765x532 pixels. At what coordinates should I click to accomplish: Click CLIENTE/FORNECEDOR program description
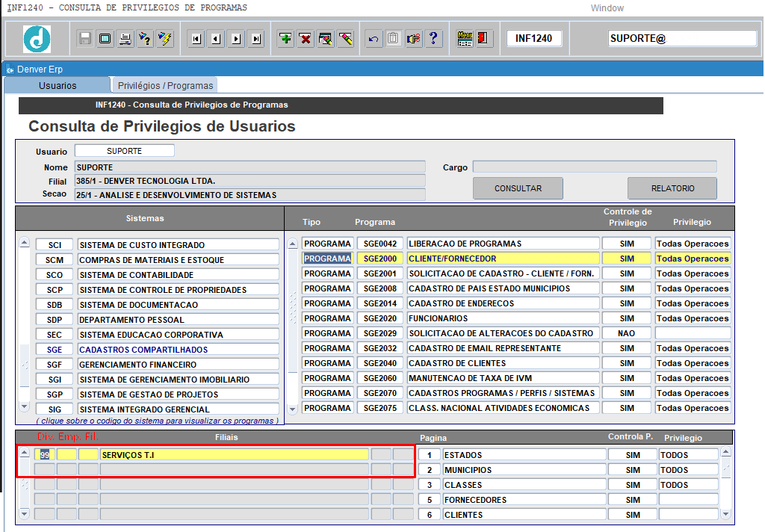(503, 259)
